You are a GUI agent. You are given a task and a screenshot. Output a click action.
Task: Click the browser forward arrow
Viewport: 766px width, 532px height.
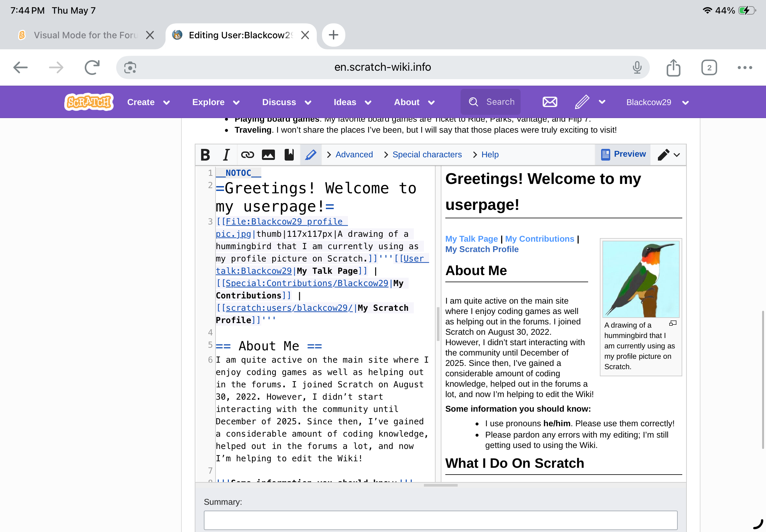pyautogui.click(x=56, y=68)
